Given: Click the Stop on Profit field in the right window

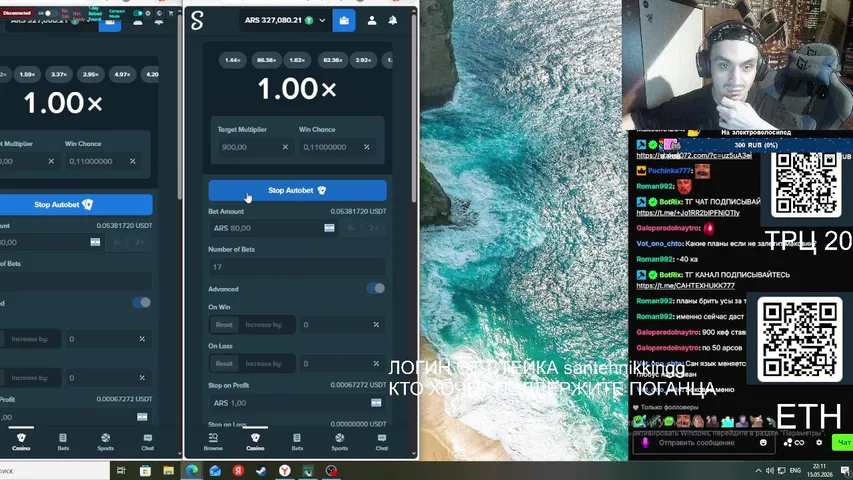Looking at the screenshot, I should tap(297, 403).
